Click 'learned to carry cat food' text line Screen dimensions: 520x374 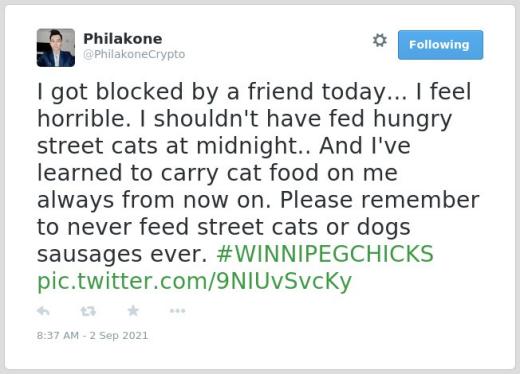pyautogui.click(x=178, y=173)
